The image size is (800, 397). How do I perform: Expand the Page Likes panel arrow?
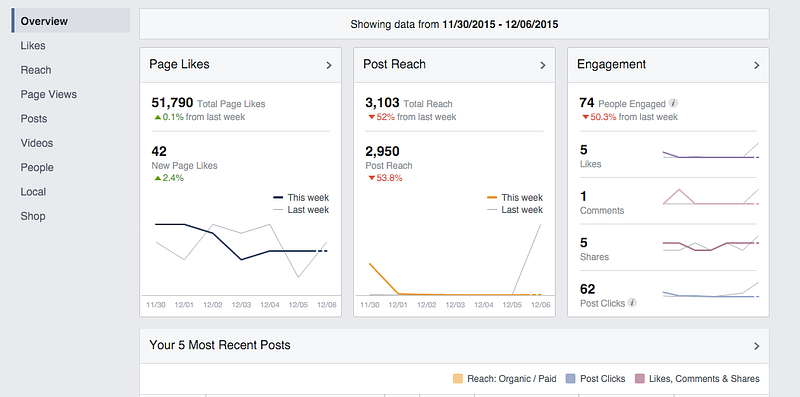[x=329, y=65]
